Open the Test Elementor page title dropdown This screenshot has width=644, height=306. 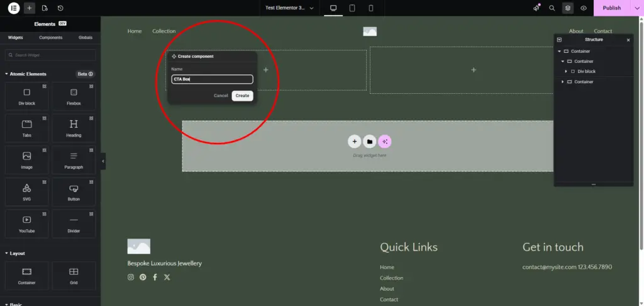click(289, 8)
